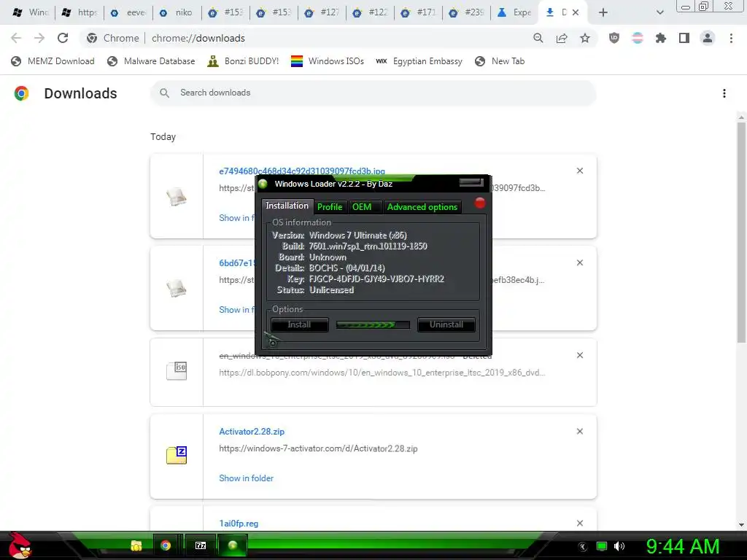Image resolution: width=747 pixels, height=560 pixels.
Task: Click Windows Loader green title orb
Action: (263, 184)
